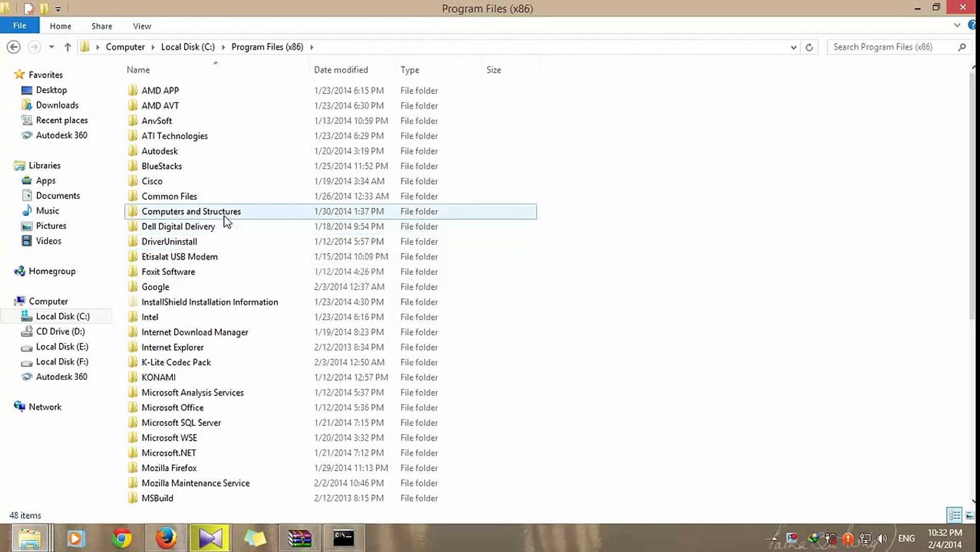Sort by the Type column header
Image resolution: width=980 pixels, height=552 pixels.
439,70
